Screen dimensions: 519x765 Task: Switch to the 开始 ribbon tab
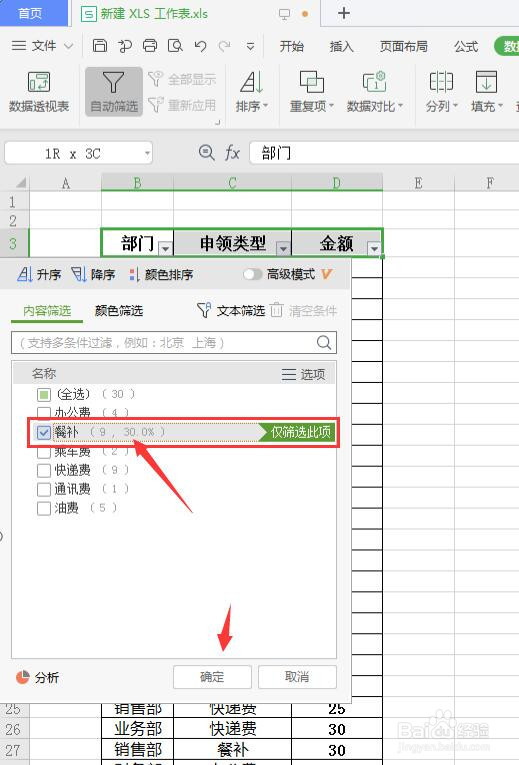click(292, 46)
